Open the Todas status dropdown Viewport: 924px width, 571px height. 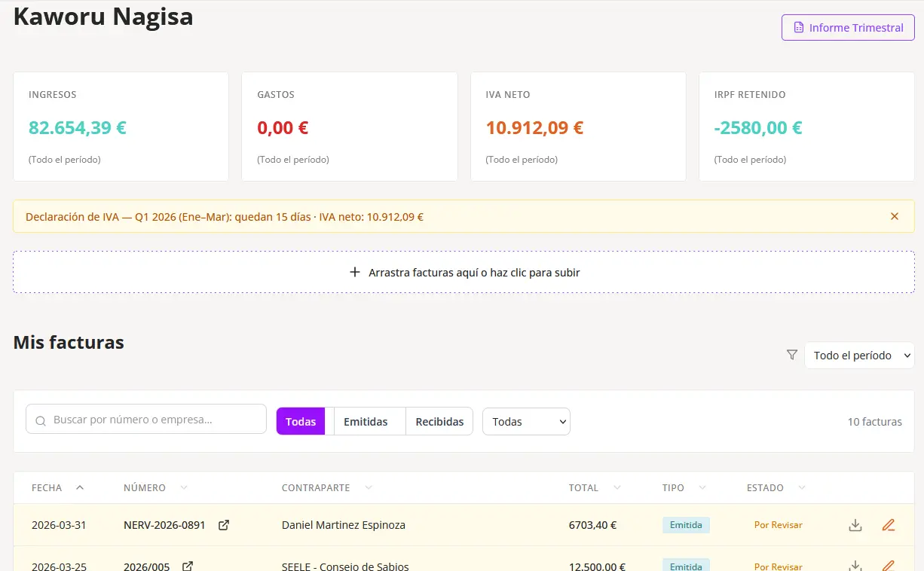pos(525,421)
